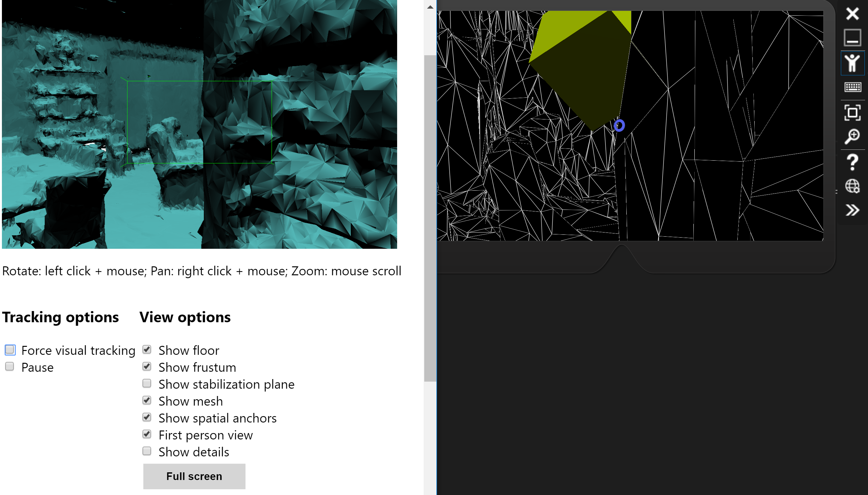Click the 3D teal mesh view

pyautogui.click(x=199, y=124)
